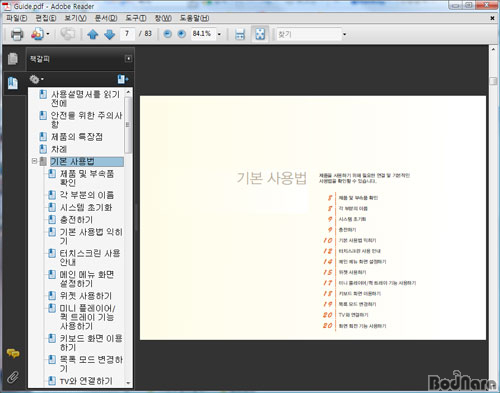
Task: Open the Comments panel icon
Action: coord(13,353)
